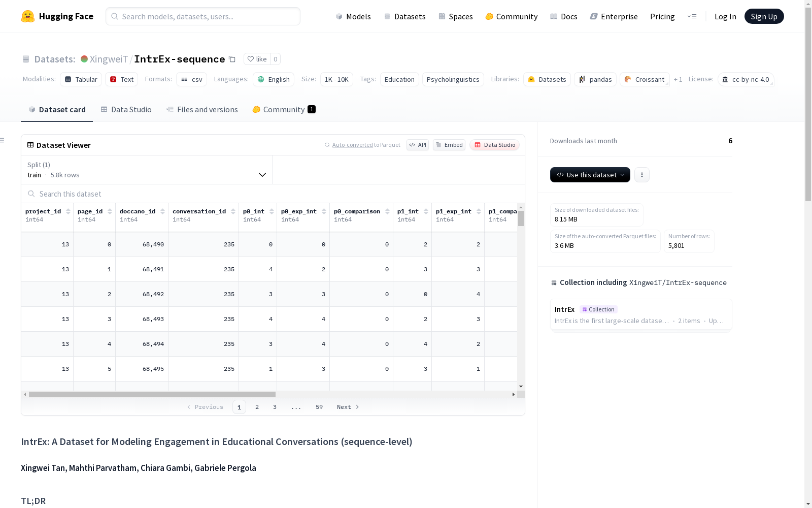Open the table of contents sidebar icon
This screenshot has height=508, width=812.
click(3, 140)
